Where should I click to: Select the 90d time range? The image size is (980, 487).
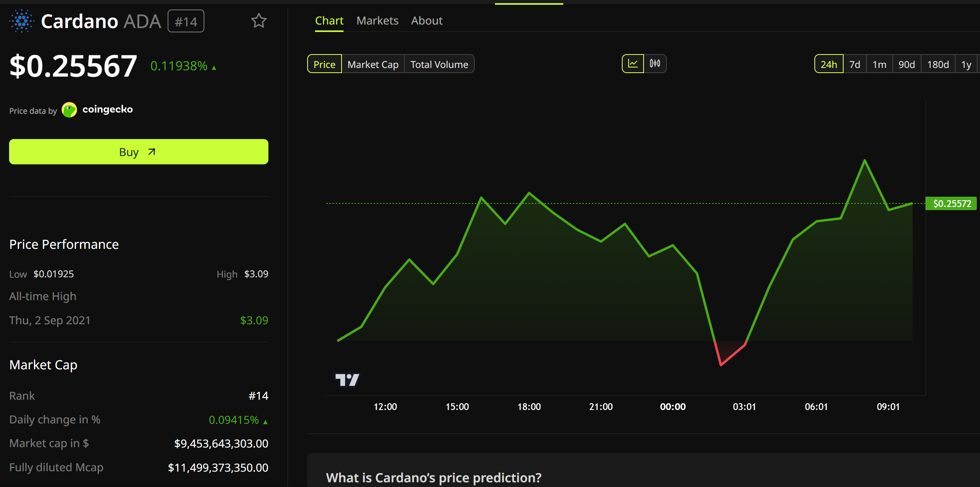click(907, 64)
